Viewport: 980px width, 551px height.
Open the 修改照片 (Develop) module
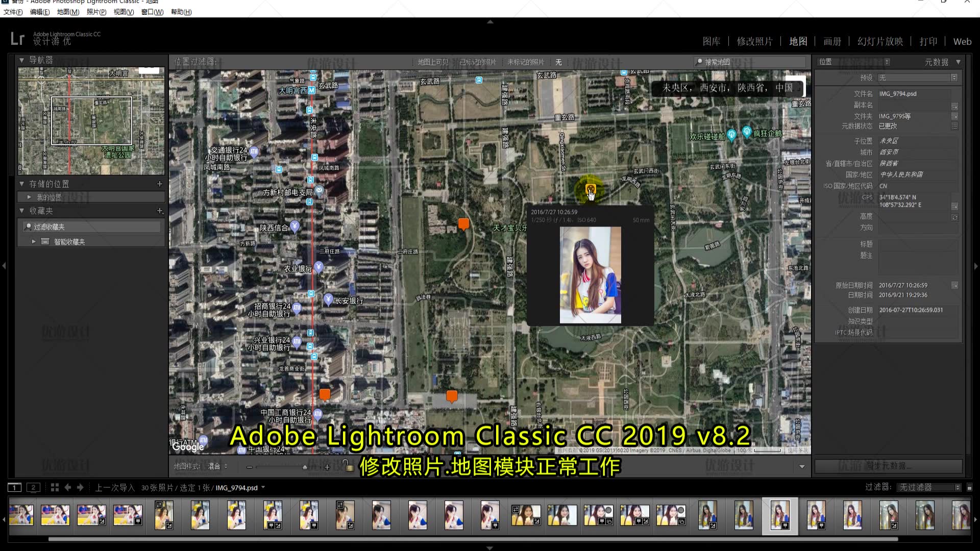(754, 41)
